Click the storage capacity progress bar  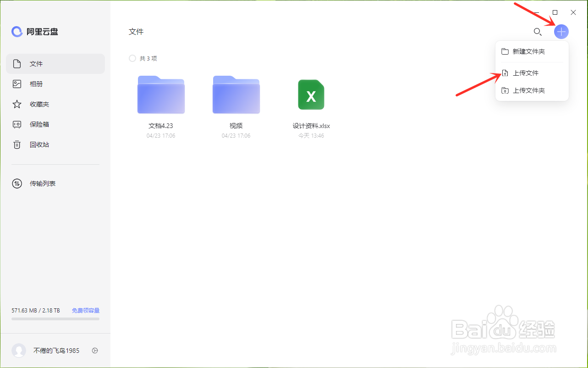click(x=55, y=318)
